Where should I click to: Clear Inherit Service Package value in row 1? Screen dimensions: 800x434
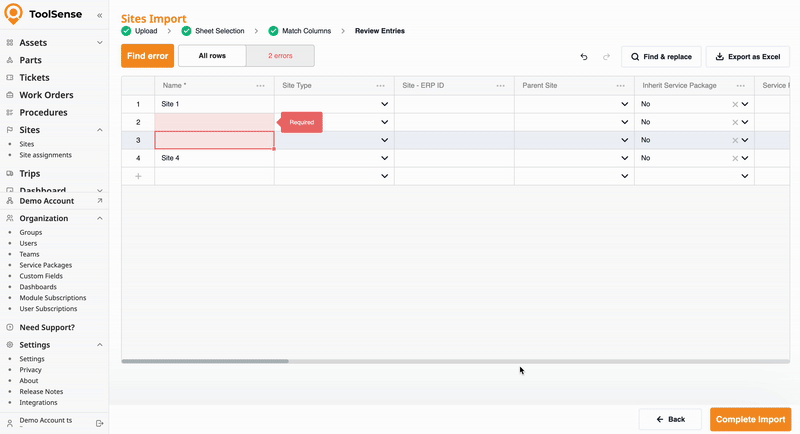pos(735,104)
